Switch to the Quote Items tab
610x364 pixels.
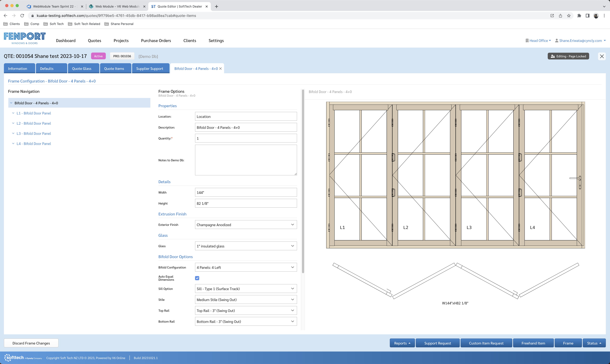click(114, 68)
